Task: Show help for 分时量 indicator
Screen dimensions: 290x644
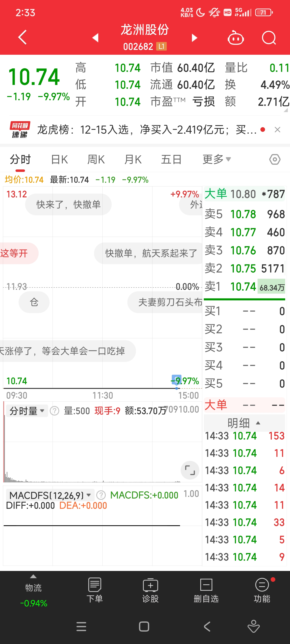Action: pyautogui.click(x=54, y=411)
